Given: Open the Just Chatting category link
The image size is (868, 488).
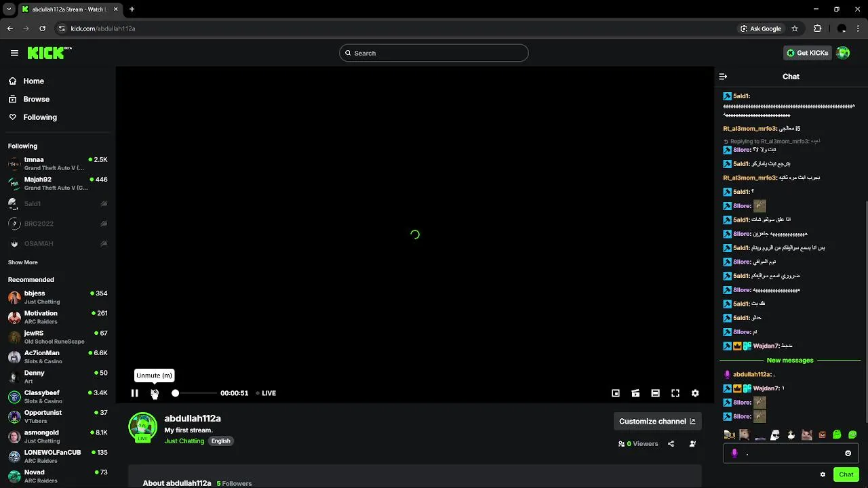Looking at the screenshot, I should click(x=184, y=441).
